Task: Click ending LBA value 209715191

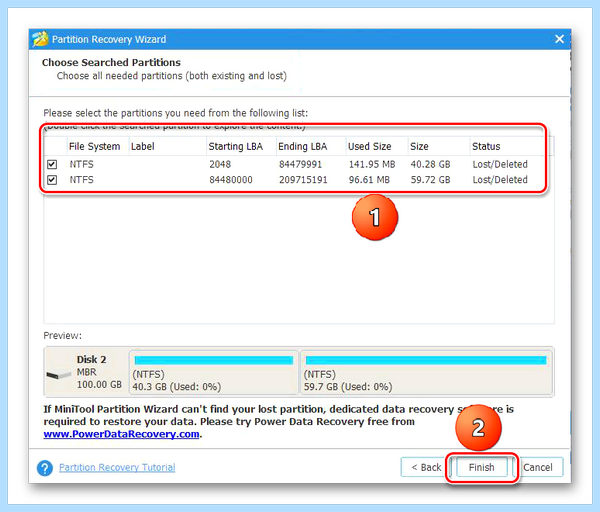Action: 303,180
